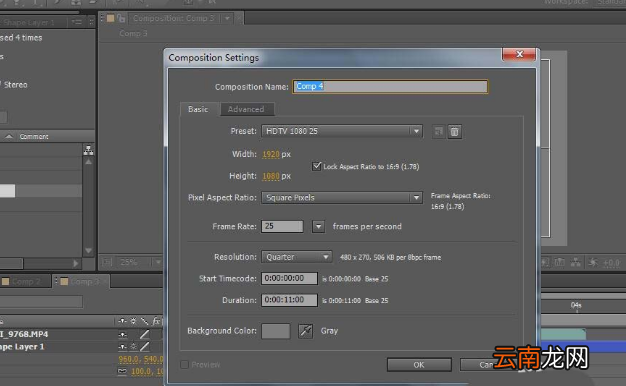Toggle Lock Aspect Ratio to 16:9 checkbox
626x386 pixels.
317,166
